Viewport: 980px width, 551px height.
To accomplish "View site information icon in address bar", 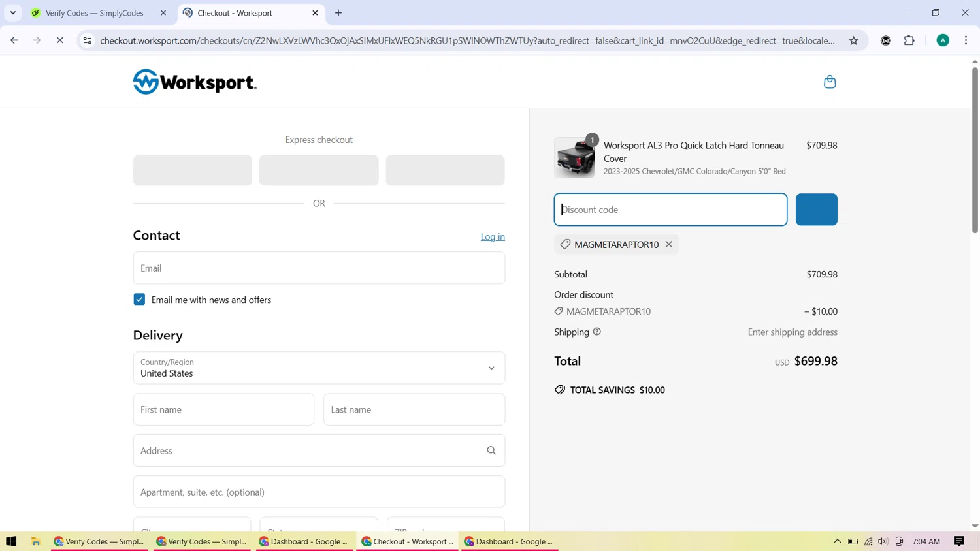I will [87, 40].
